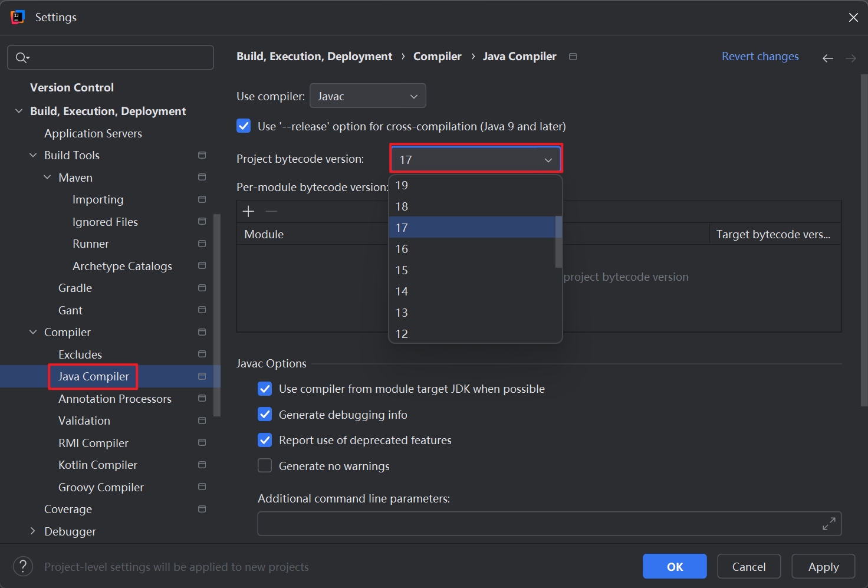Click the bytecode dropdown list scrollbar thumb

(x=558, y=242)
